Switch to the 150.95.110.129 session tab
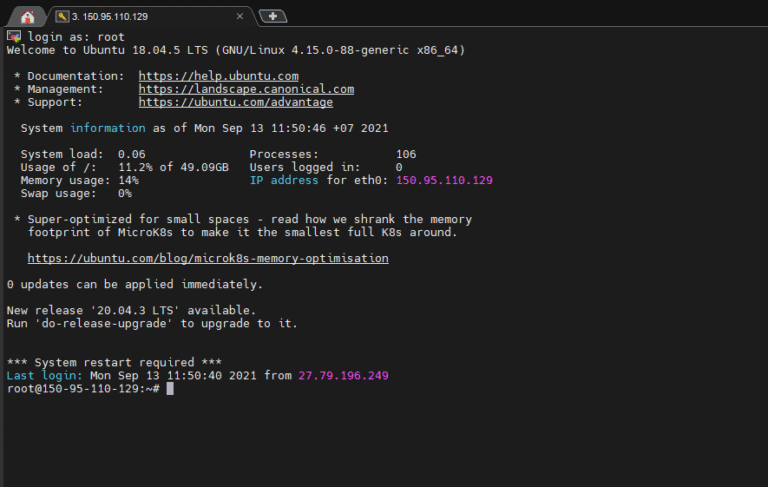The image size is (768, 487). (x=152, y=17)
